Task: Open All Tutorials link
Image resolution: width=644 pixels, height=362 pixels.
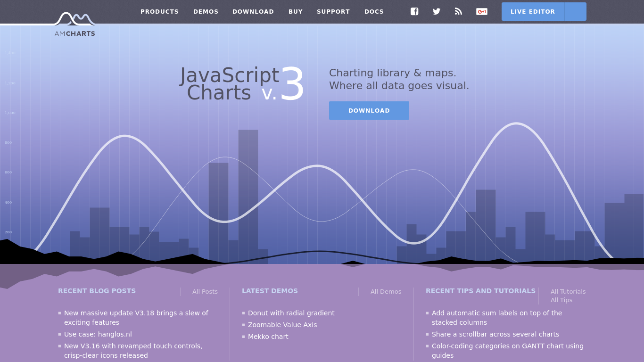Action: click(x=568, y=292)
